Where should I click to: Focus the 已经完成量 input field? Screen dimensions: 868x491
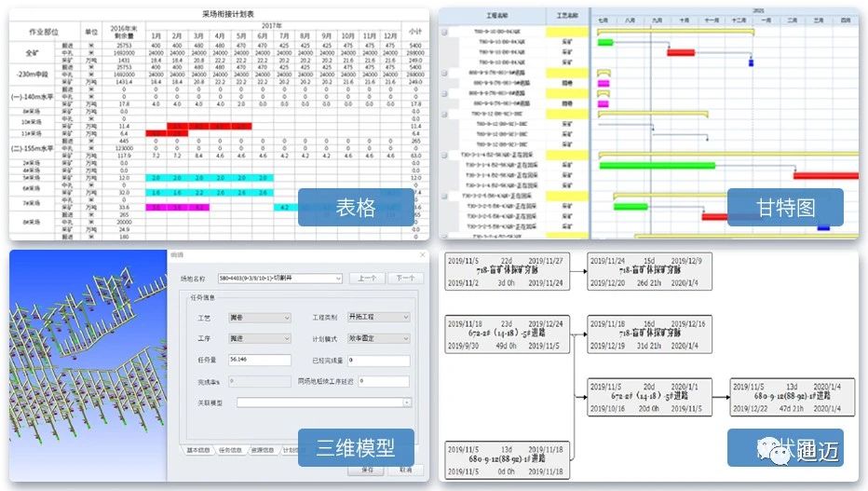(x=379, y=360)
